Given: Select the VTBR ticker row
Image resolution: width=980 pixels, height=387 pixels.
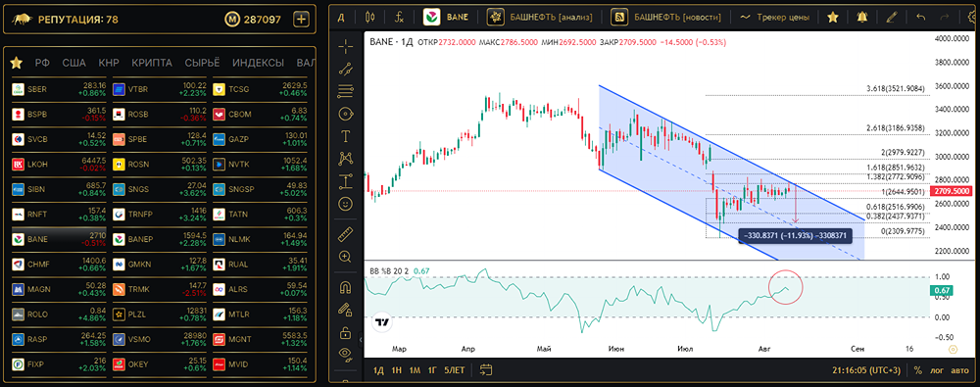Looking at the screenshot, I should click(160, 89).
